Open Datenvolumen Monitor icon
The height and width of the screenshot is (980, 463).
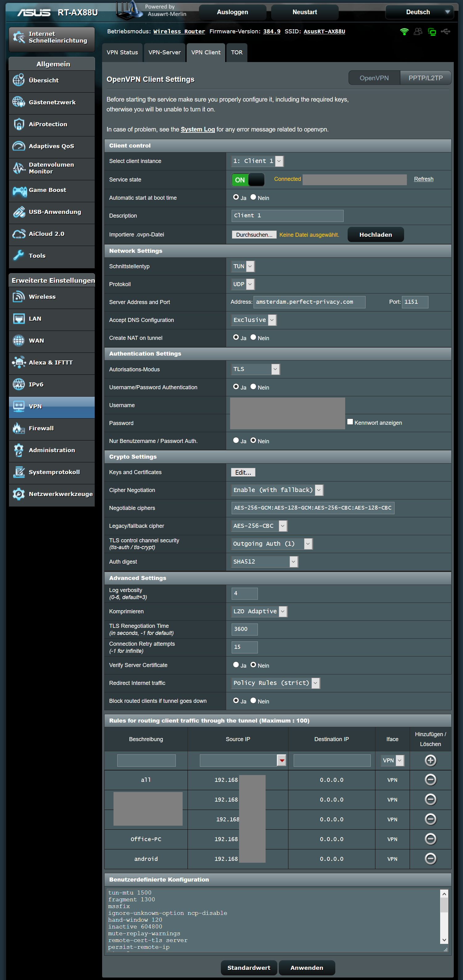[19, 168]
